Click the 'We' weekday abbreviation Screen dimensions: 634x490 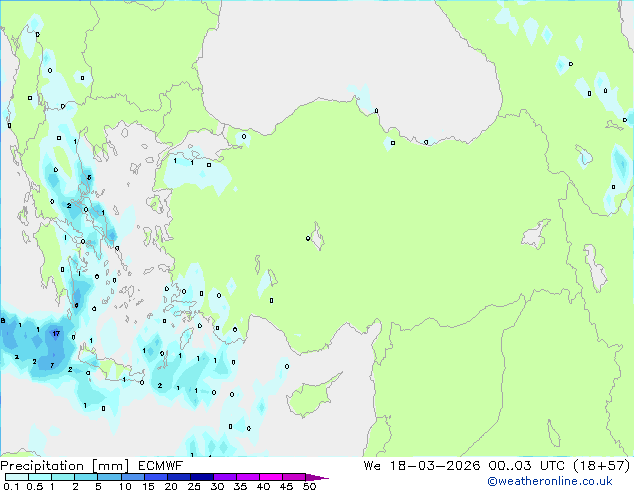coord(372,465)
